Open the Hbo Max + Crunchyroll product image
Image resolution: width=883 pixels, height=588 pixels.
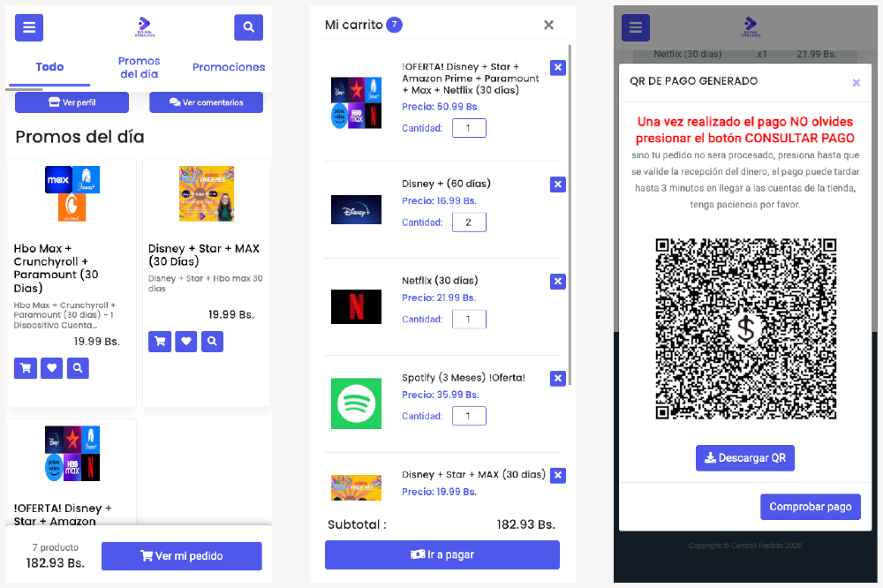pos(72,193)
